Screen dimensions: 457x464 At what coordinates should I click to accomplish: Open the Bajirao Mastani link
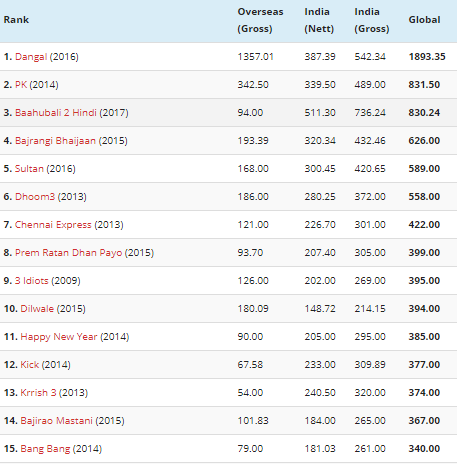(56, 421)
